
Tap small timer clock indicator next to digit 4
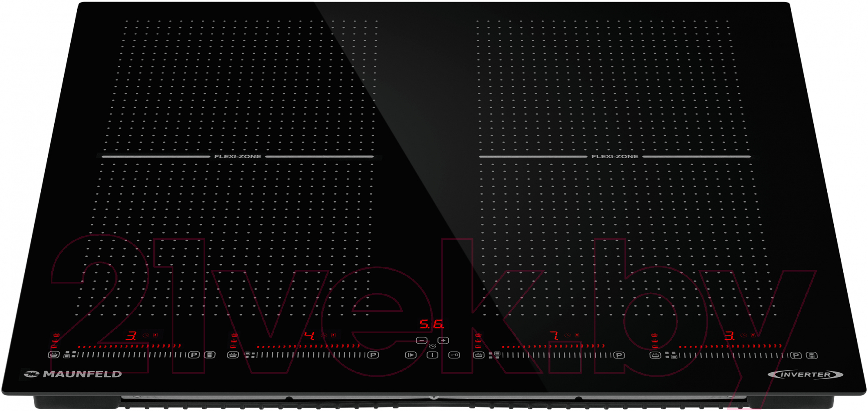tap(324, 335)
